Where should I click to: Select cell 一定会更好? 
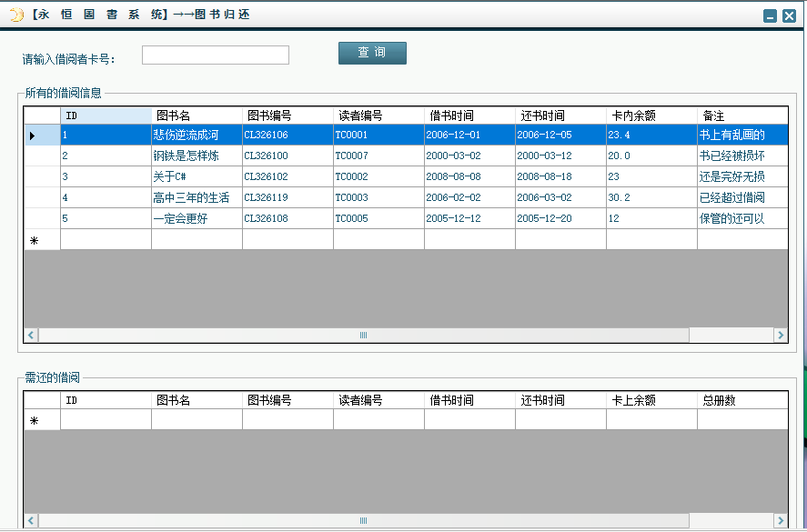coord(197,218)
